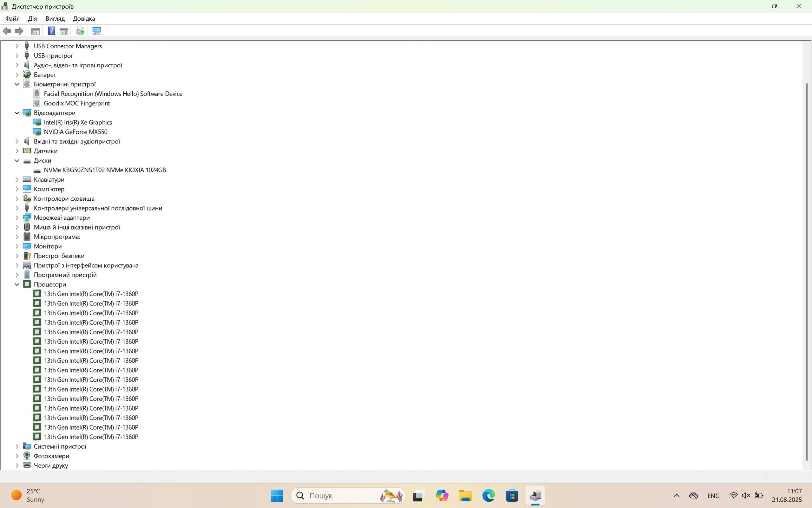
Task: Click the Монітори category icon
Action: tap(27, 246)
